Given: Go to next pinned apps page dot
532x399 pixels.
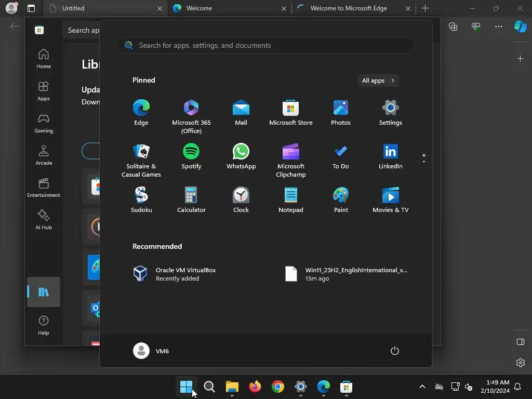Looking at the screenshot, I should [424, 162].
